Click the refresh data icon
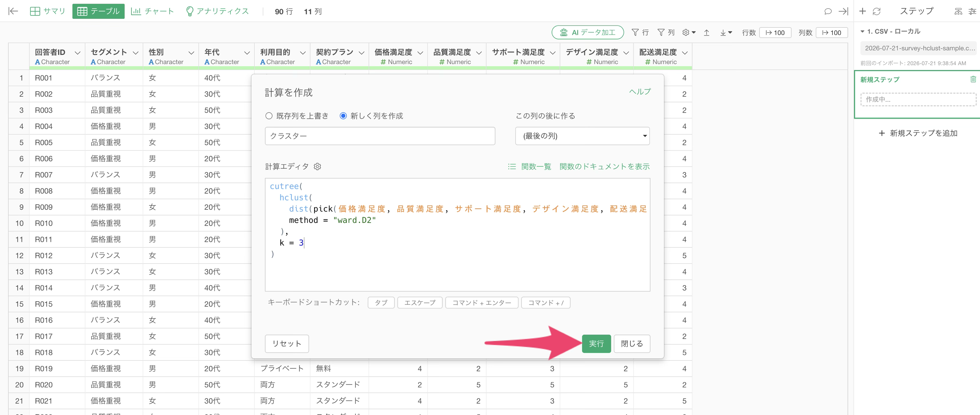The width and height of the screenshot is (980, 415). pos(877,11)
